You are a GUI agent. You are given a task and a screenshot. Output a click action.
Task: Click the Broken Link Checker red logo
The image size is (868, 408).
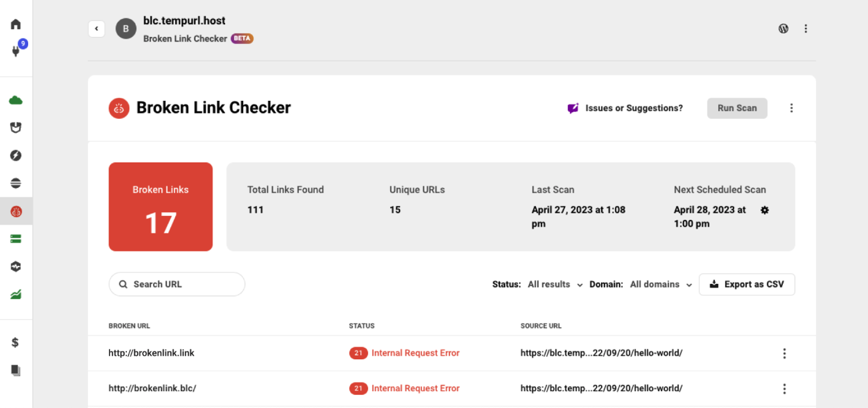[119, 108]
